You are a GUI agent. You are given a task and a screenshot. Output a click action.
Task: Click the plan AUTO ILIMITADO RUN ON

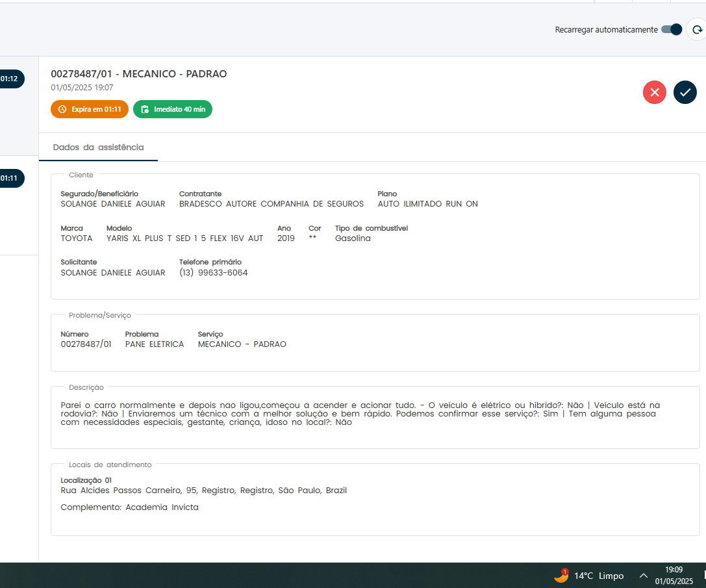coord(428,203)
